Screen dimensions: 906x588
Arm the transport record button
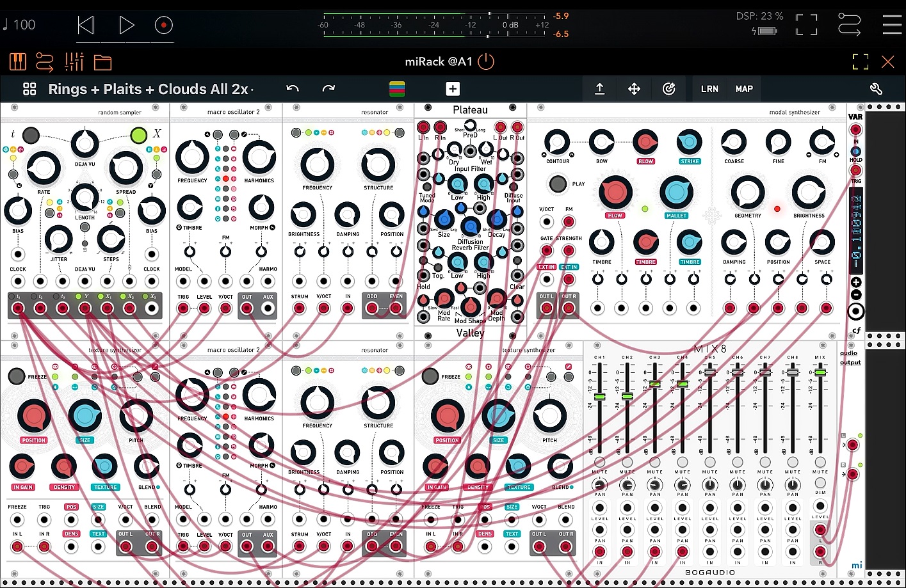[164, 25]
